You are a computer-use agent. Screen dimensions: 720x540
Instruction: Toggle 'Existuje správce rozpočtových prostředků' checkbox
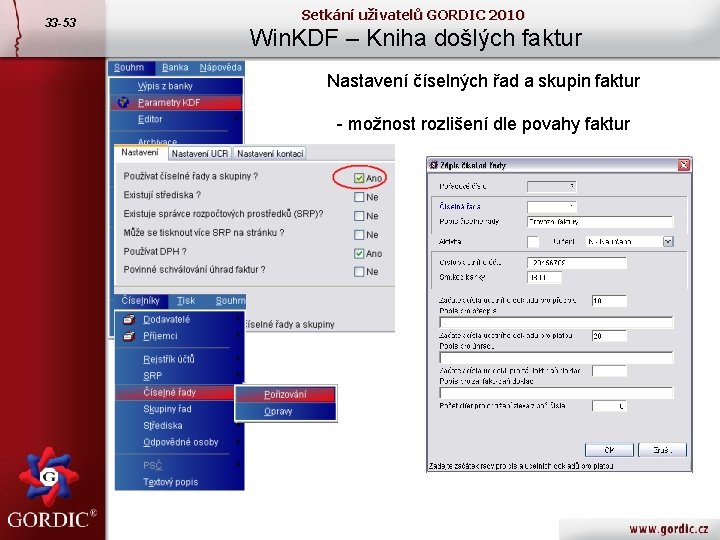coord(359,216)
